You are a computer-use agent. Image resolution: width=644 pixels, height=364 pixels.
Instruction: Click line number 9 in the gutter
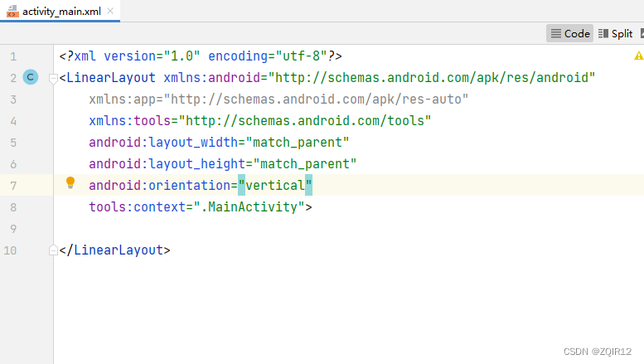[13, 229]
